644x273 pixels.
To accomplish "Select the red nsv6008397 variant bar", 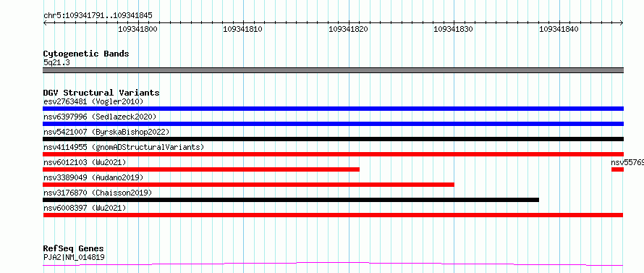I will pyautogui.click(x=333, y=215).
